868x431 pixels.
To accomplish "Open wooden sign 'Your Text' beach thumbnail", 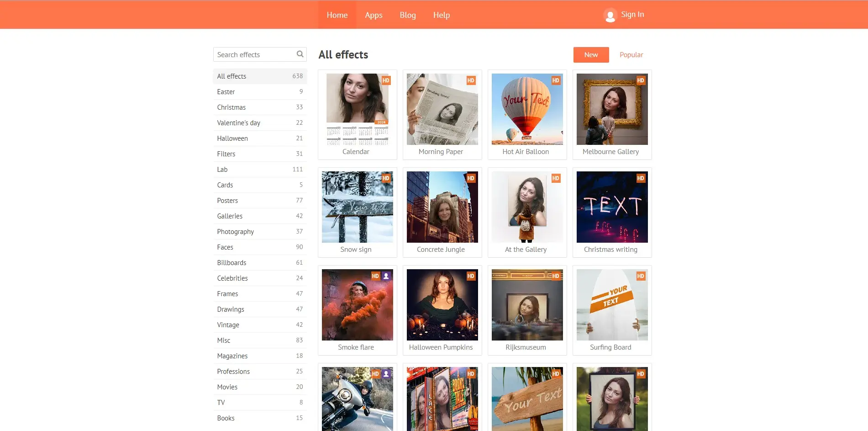I will [x=527, y=399].
